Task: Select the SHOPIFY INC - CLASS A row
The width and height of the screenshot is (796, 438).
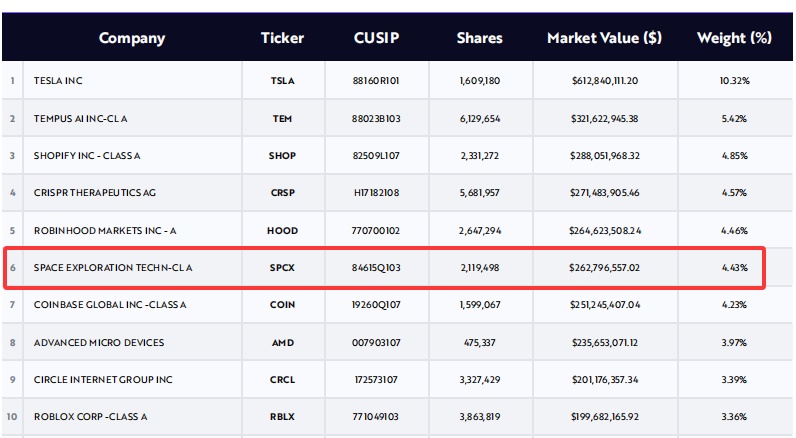Action: tap(397, 156)
